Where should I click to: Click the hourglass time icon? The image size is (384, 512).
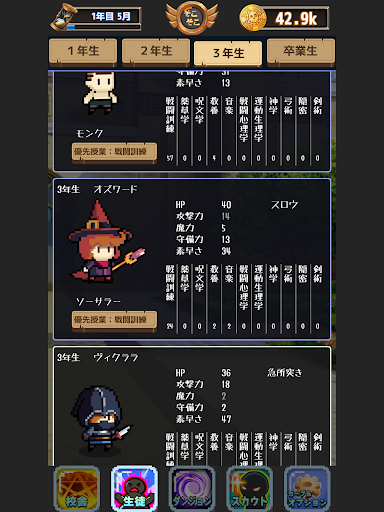(62, 18)
